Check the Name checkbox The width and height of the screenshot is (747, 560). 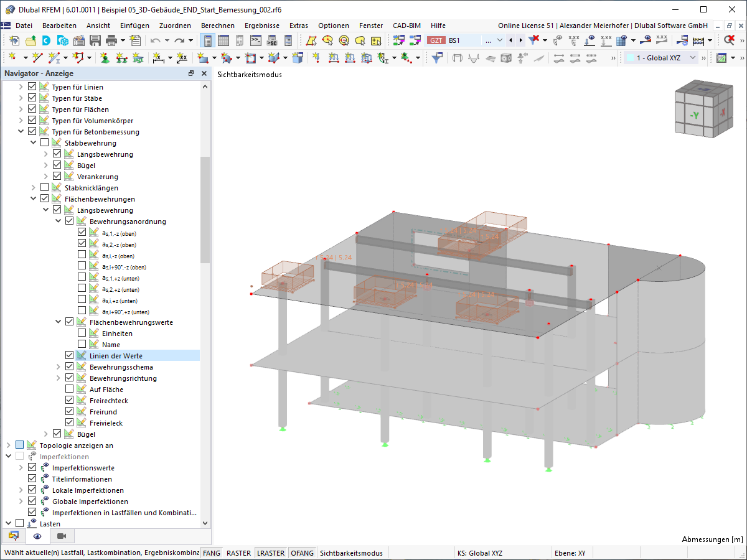(82, 345)
